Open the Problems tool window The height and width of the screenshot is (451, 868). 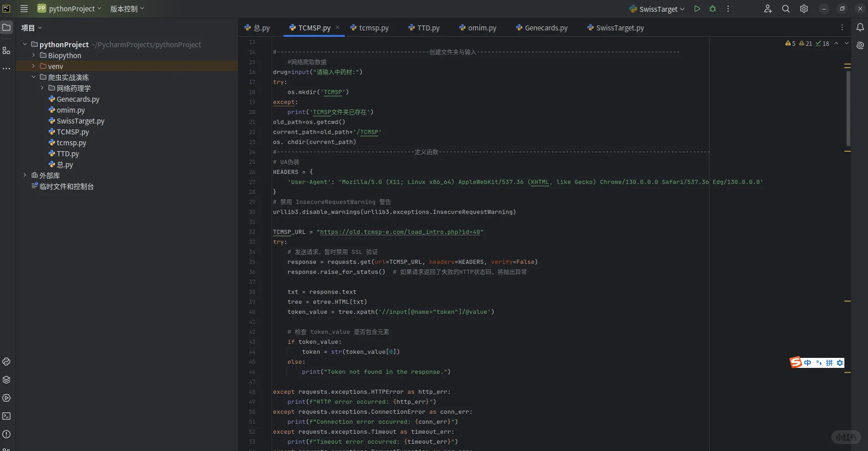pos(6,434)
